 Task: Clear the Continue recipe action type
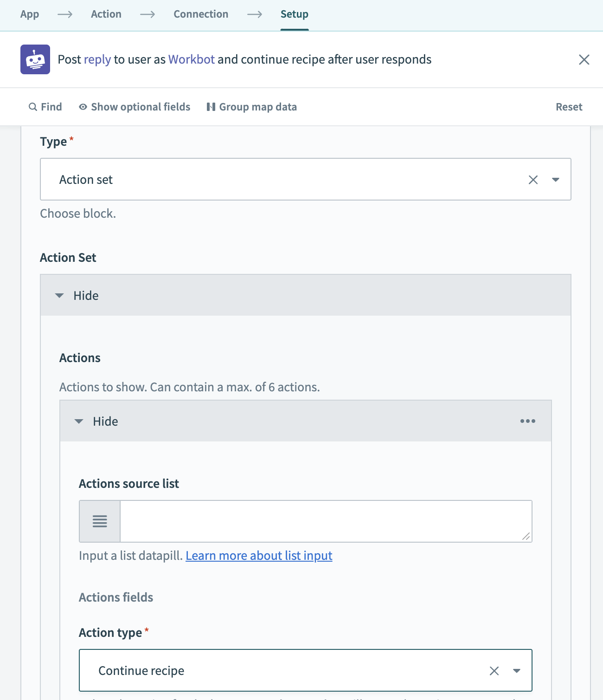494,671
